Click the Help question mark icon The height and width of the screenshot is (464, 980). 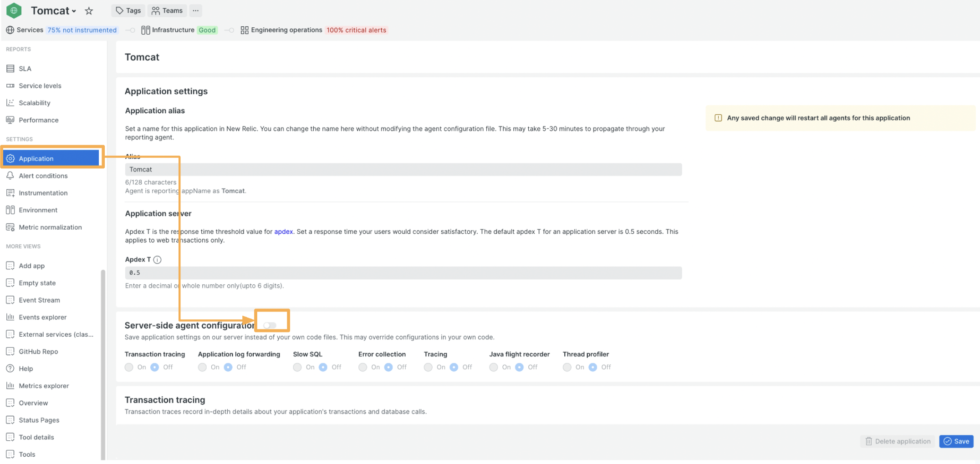click(10, 368)
